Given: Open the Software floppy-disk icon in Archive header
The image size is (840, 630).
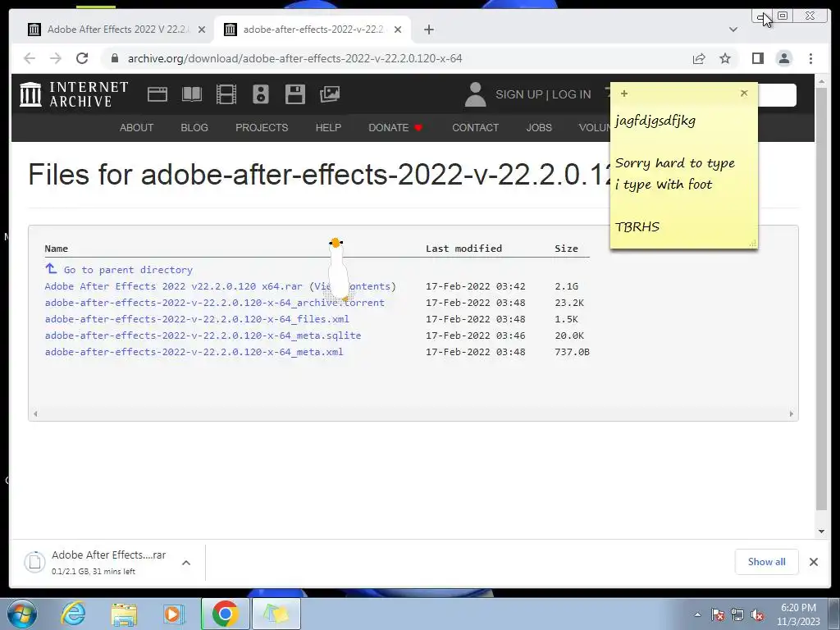Looking at the screenshot, I should pos(294,94).
